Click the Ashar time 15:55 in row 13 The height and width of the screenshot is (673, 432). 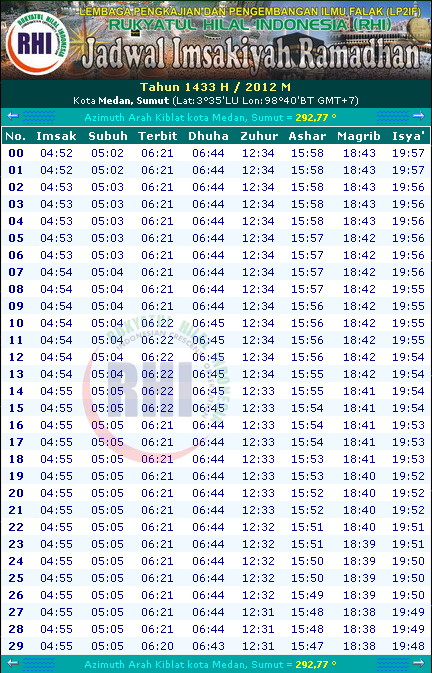pyautogui.click(x=307, y=374)
